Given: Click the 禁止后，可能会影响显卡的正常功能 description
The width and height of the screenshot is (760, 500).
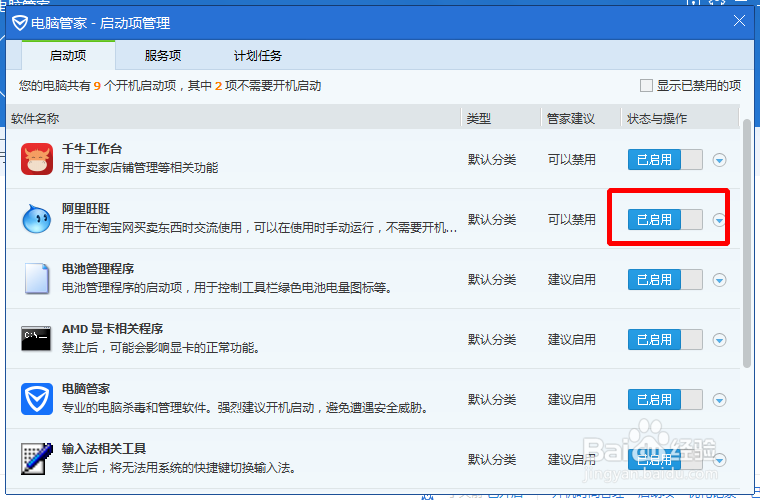Looking at the screenshot, I should coord(160,348).
